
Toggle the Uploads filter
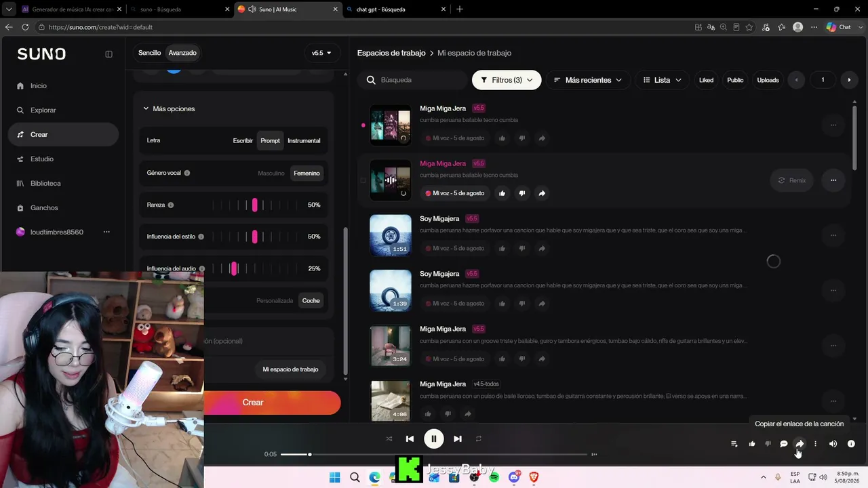(x=768, y=80)
